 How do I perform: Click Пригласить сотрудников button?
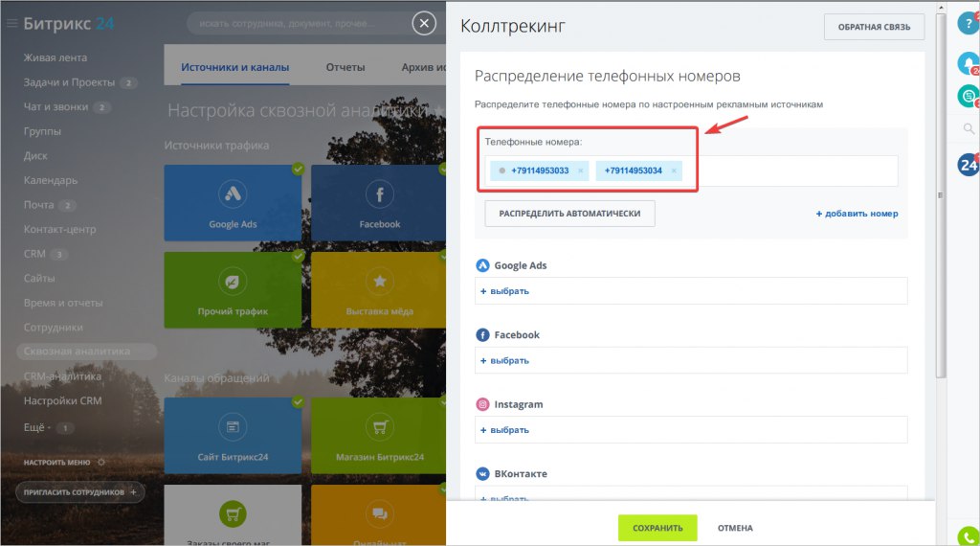click(x=80, y=492)
